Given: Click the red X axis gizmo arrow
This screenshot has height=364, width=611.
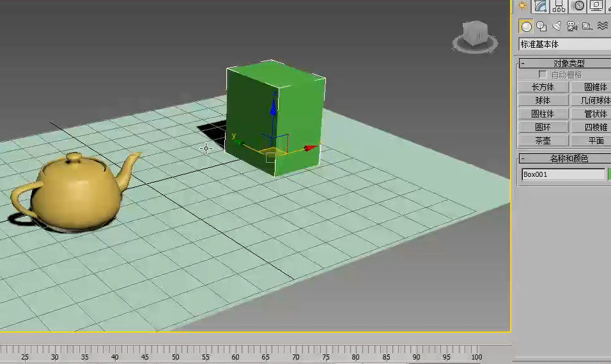Looking at the screenshot, I should [311, 148].
